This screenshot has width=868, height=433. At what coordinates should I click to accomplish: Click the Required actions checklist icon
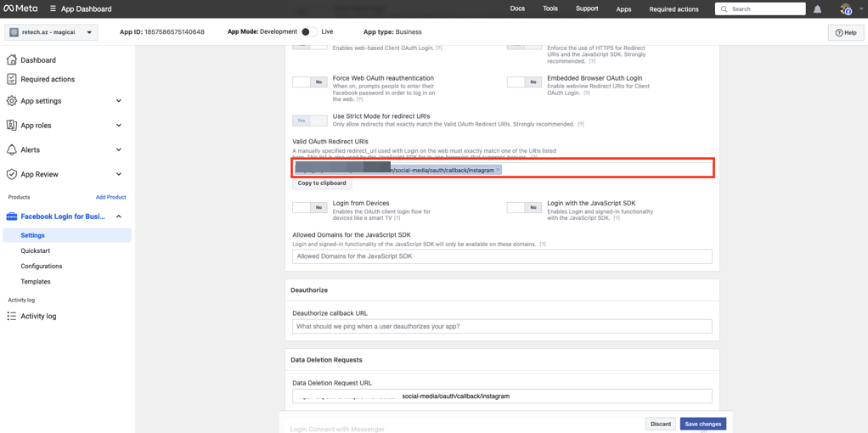coord(12,79)
